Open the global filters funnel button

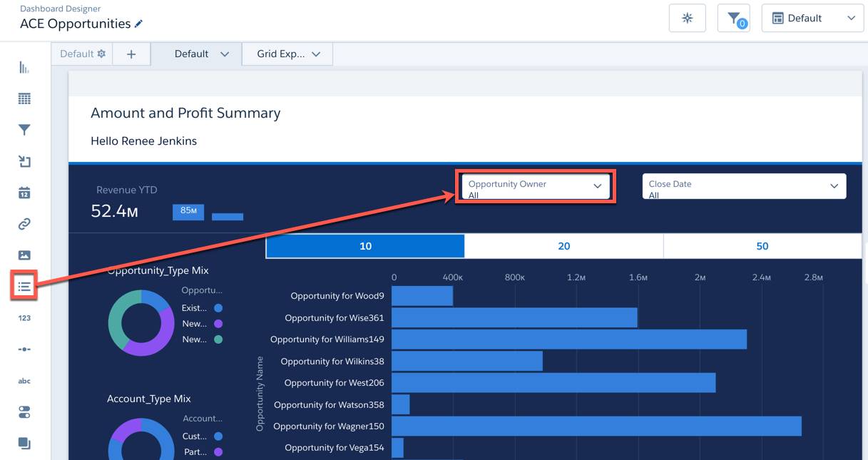(x=734, y=19)
